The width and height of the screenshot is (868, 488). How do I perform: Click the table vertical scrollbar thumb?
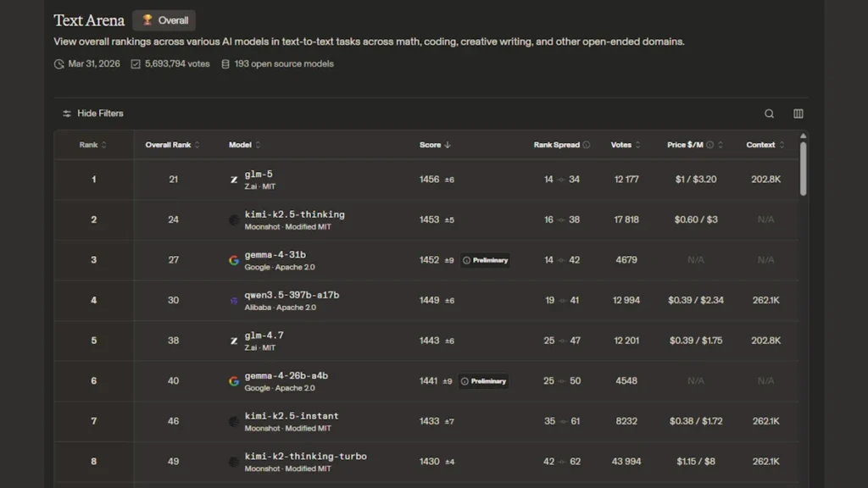point(804,169)
